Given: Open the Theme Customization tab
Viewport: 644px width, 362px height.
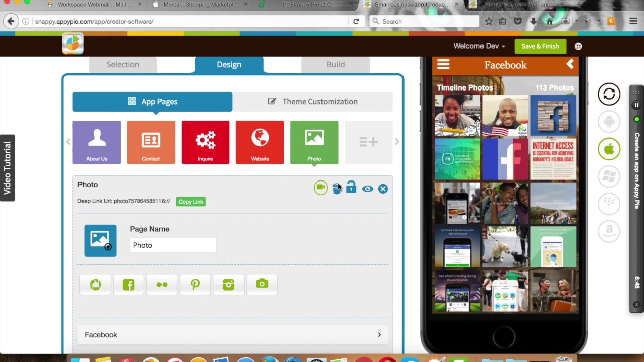Looking at the screenshot, I should point(312,101).
